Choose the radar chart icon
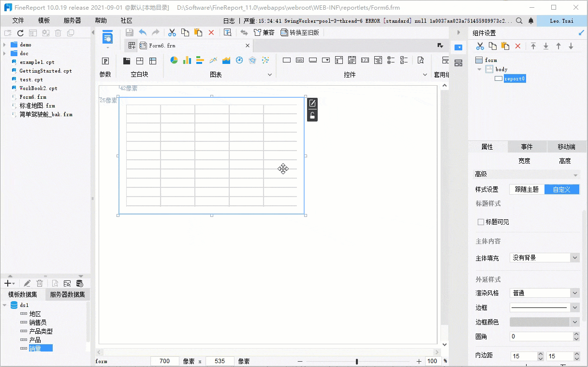 pos(252,61)
